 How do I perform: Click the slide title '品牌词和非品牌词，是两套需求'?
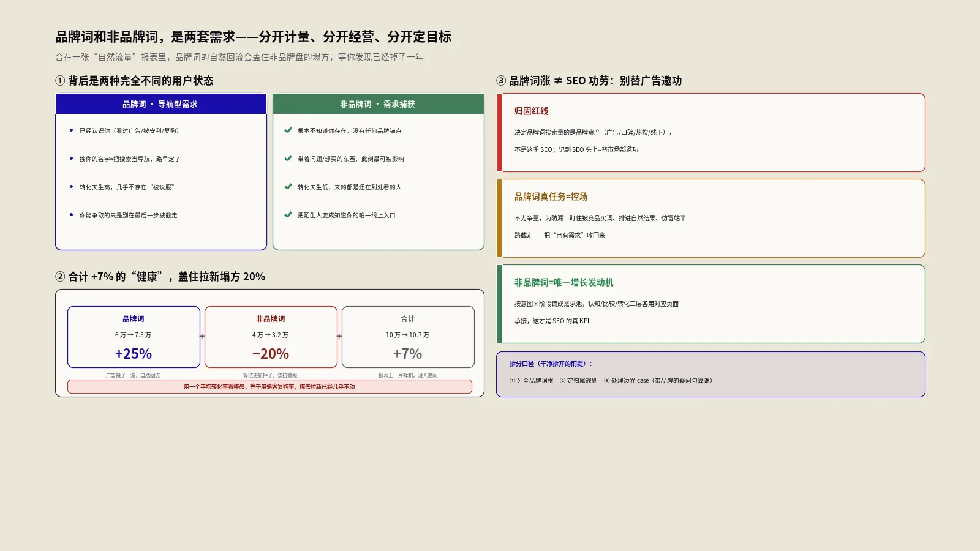click(x=253, y=37)
